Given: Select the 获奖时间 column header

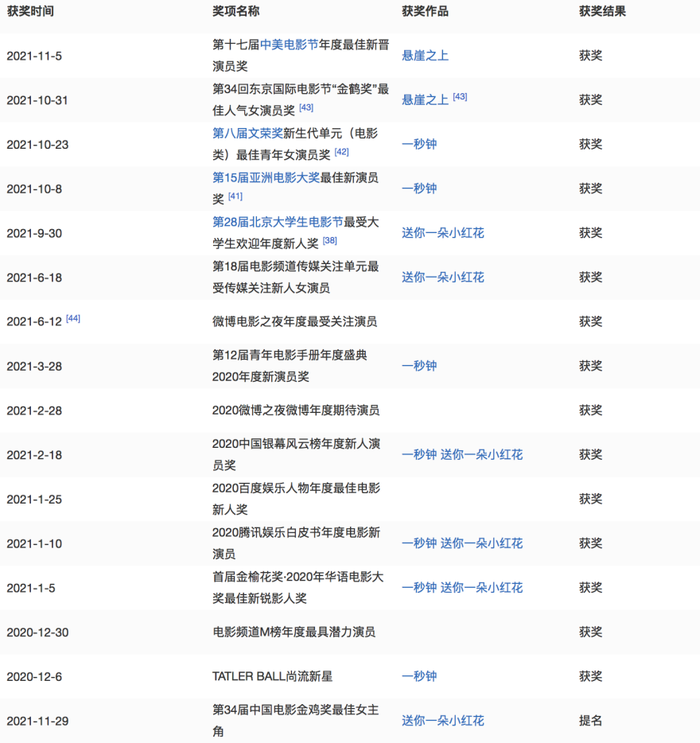Looking at the screenshot, I should click(x=30, y=11).
